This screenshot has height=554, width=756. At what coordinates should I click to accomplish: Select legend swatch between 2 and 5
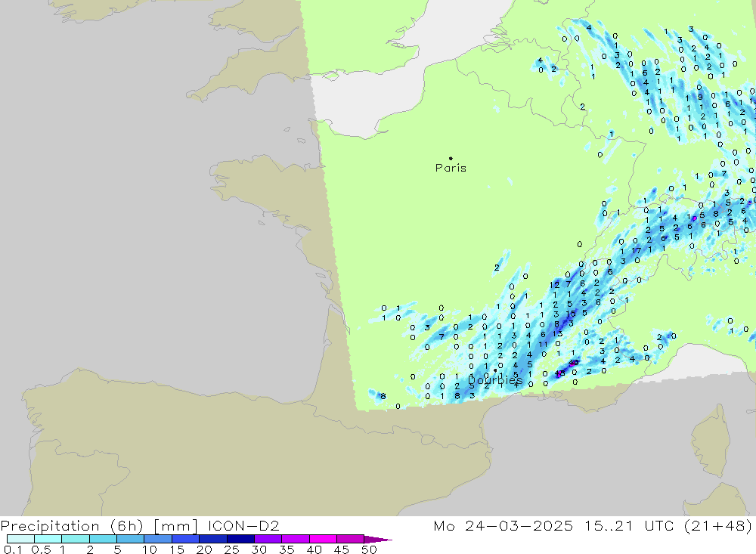tap(103, 539)
